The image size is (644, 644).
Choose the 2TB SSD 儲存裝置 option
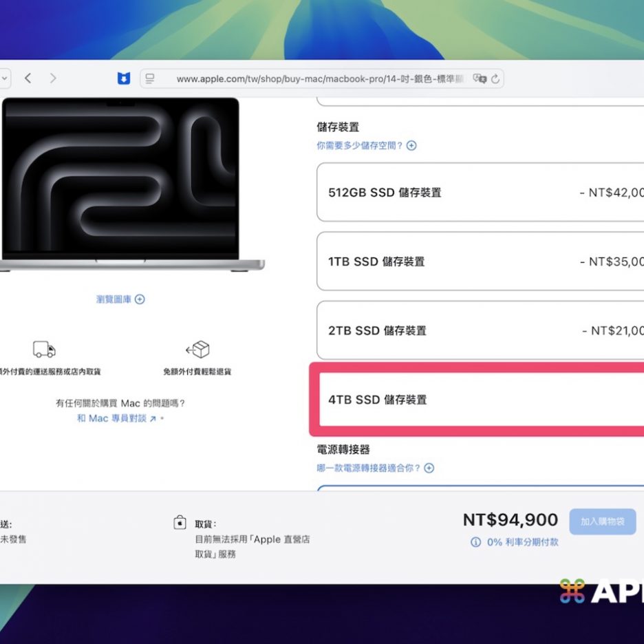pos(480,330)
